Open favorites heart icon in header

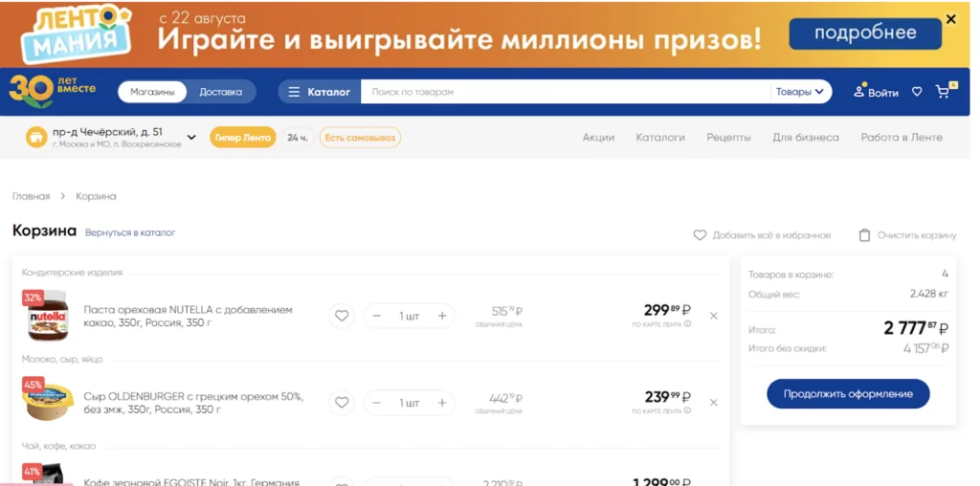(x=917, y=92)
